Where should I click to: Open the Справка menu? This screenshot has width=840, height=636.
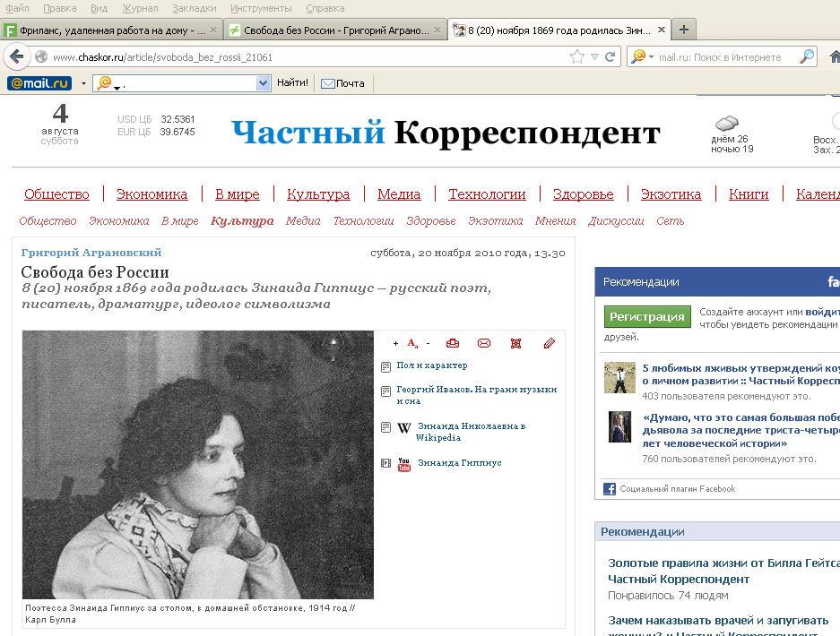click(x=325, y=9)
